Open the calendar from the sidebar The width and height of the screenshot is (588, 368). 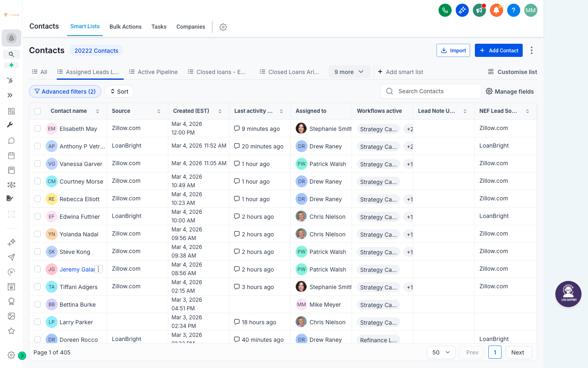tap(11, 155)
